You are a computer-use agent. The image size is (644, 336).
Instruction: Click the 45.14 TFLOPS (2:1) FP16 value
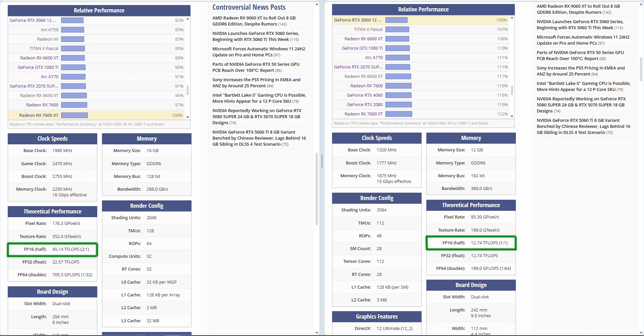point(71,249)
